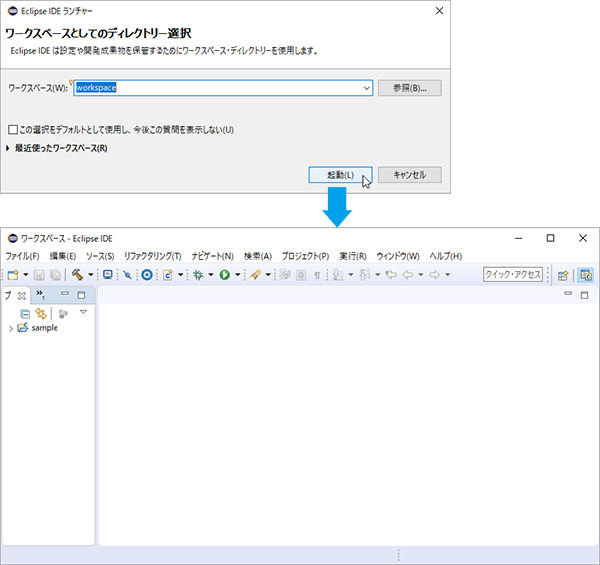The width and height of the screenshot is (600, 565).
Task: Click the Back navigation arrow icon
Action: pyautogui.click(x=408, y=275)
